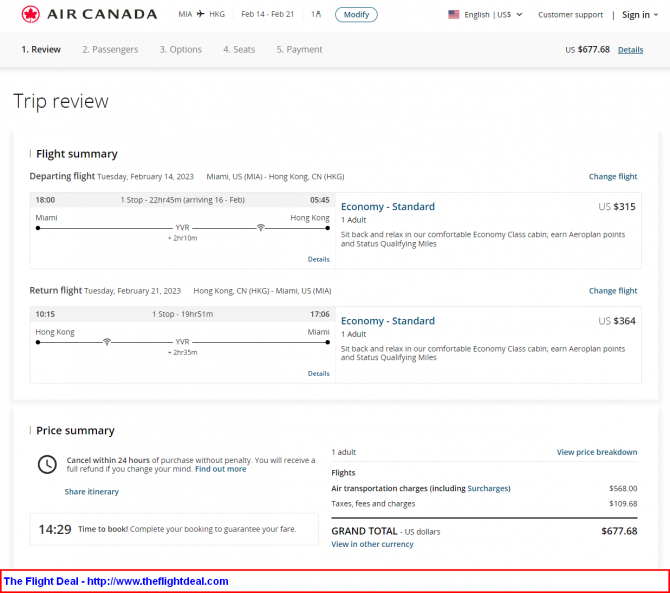Screen dimensions: 670x593
Task: Go to the Passengers step
Action: point(110,50)
